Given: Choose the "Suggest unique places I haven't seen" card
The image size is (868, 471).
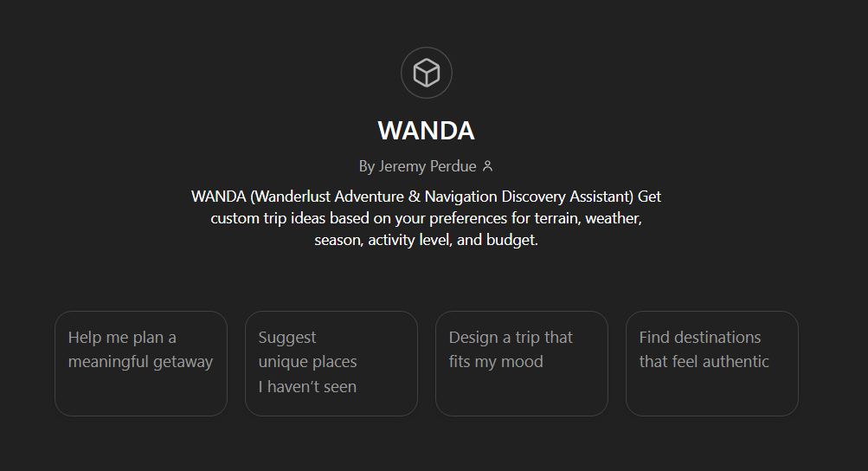Looking at the screenshot, I should coord(331,363).
